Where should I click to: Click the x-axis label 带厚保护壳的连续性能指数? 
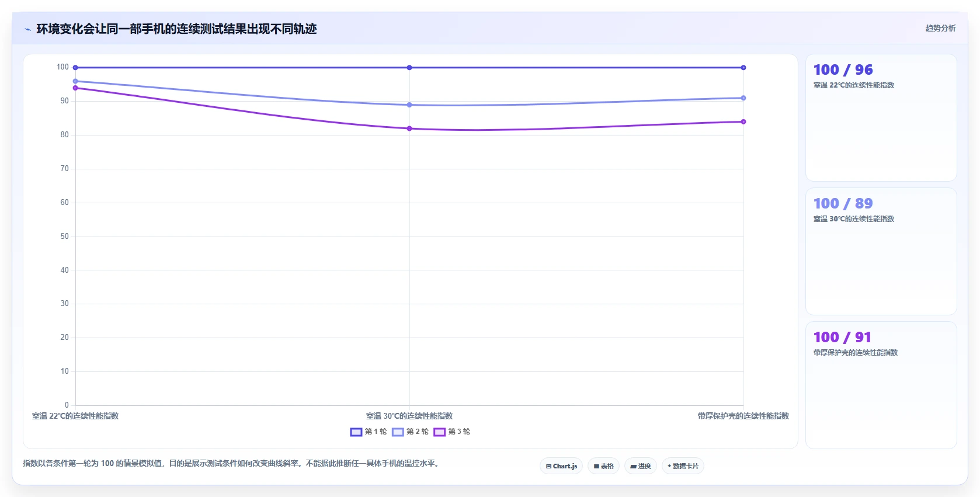743,416
